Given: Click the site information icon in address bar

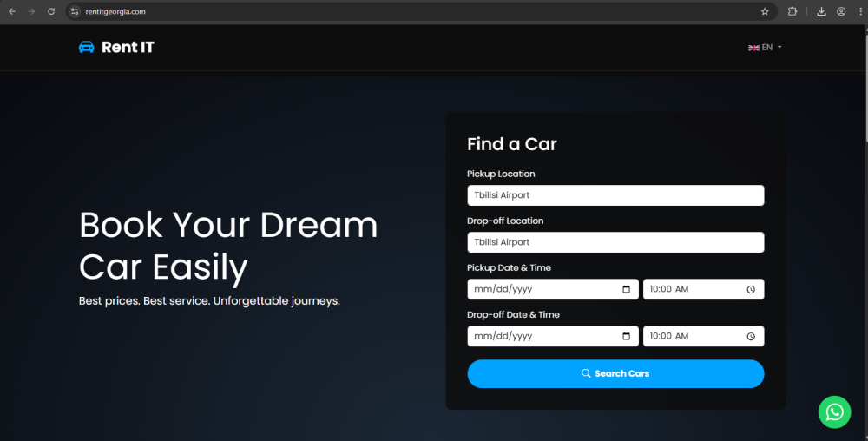Looking at the screenshot, I should pyautogui.click(x=75, y=11).
